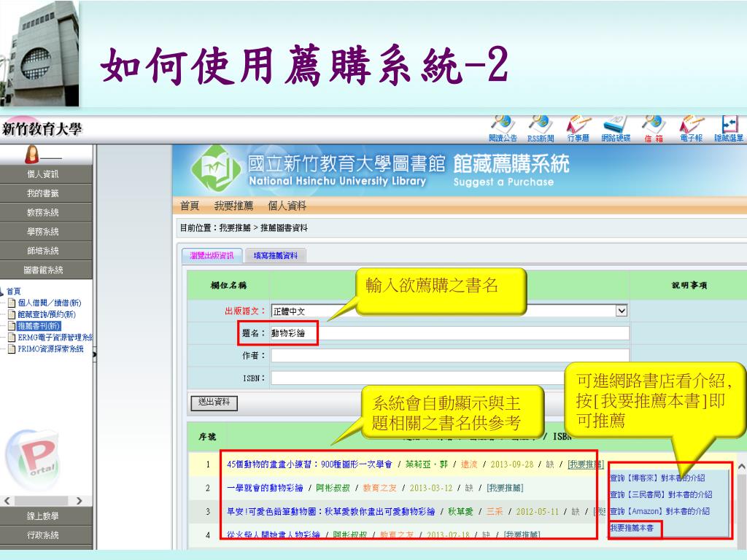Click the sidebar collapse handle arrow
Screen dimensions: 747x560
pos(94,354)
